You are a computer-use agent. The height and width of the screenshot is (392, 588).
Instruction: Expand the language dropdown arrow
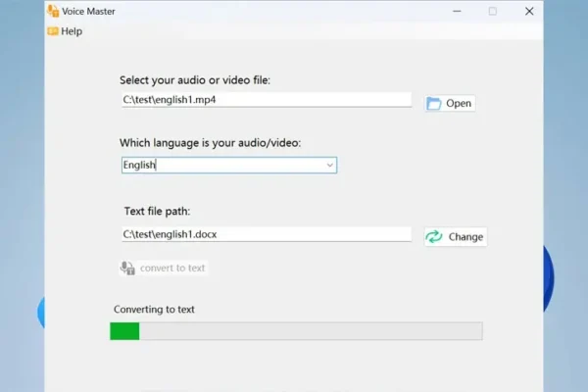[x=329, y=165]
